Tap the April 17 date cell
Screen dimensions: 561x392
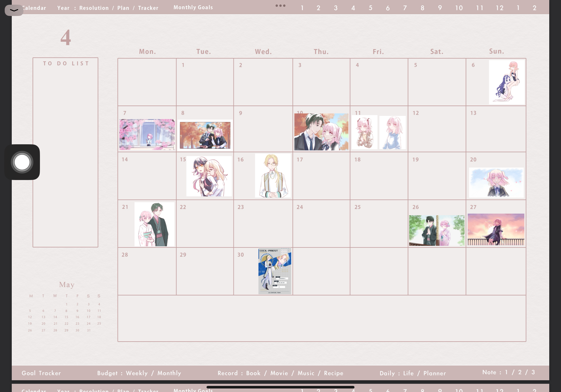[x=321, y=176]
